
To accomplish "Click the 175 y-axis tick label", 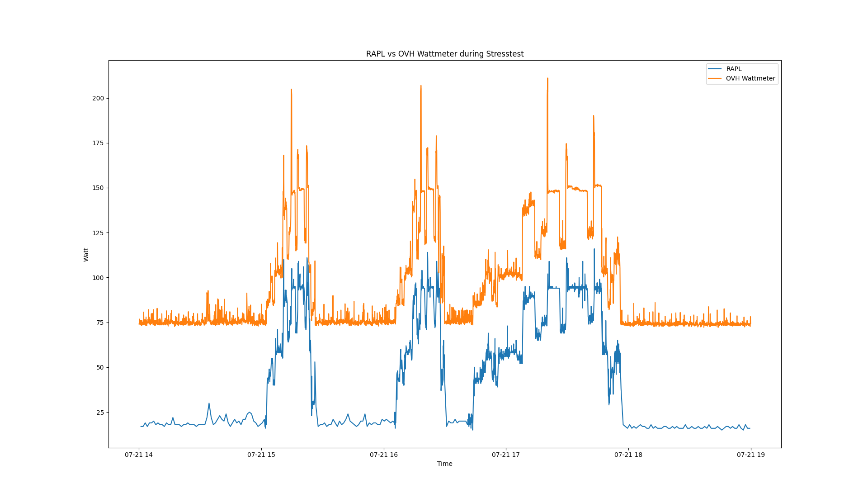I will (x=98, y=143).
